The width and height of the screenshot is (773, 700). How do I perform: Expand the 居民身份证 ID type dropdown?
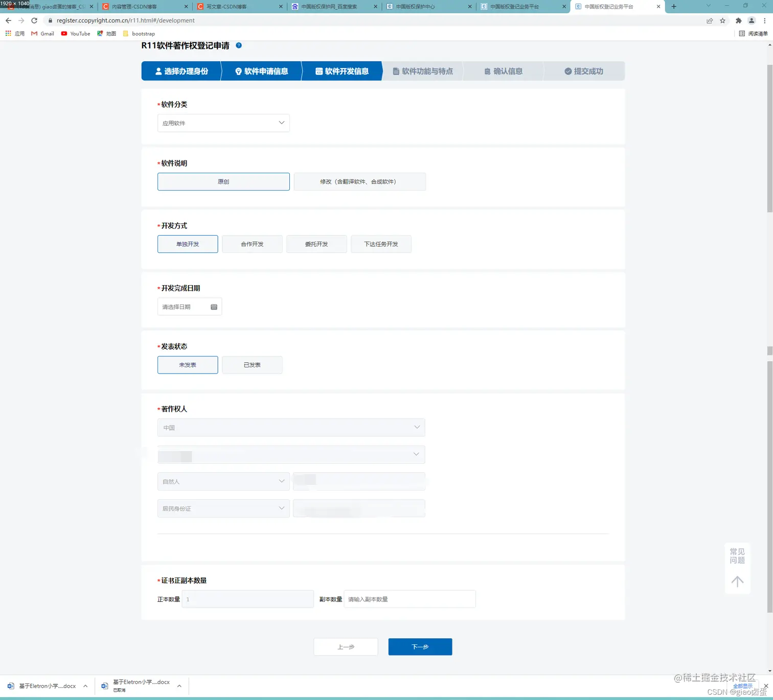(223, 508)
